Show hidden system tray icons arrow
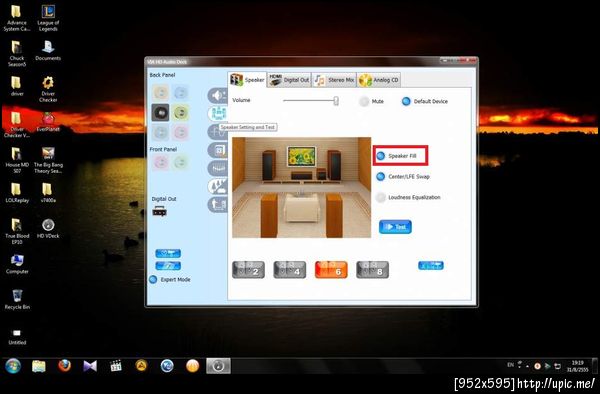Screen dimensions: 600x394 (x=527, y=366)
